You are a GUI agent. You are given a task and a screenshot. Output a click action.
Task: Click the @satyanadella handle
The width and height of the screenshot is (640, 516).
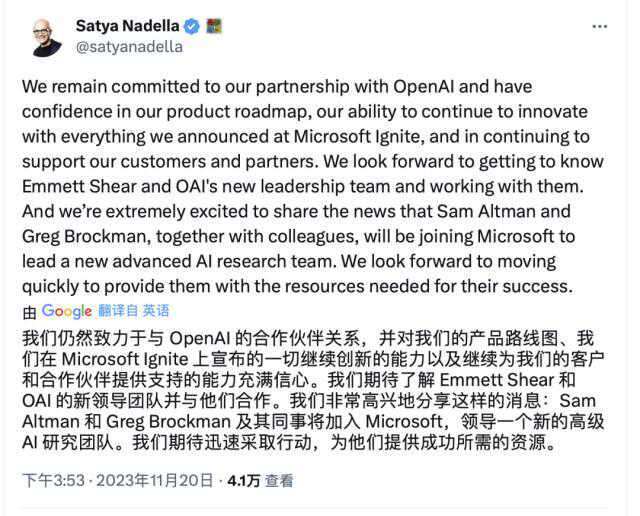pos(129,46)
